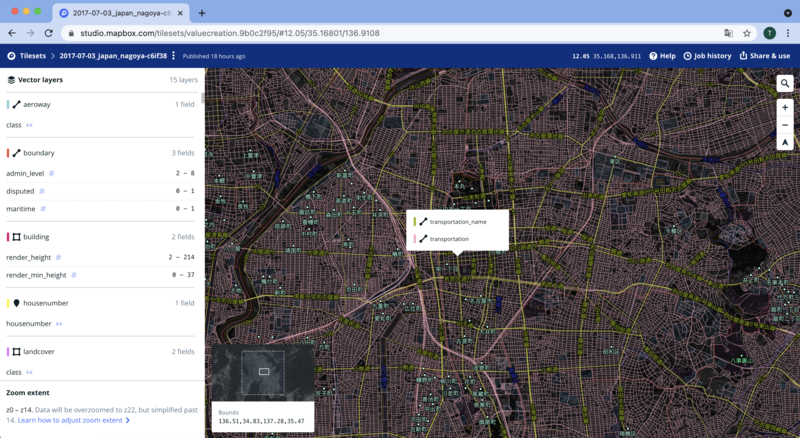Screen dimensions: 800x438
Task: Reset map bearing with compass arrow button
Action: tap(785, 142)
